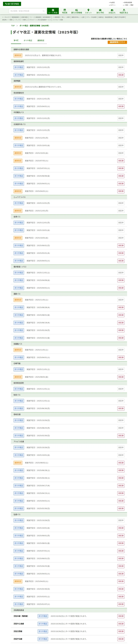Switch to the ダイヤ改正 tab
Viewport: 138px width, 644px height.
[x=28, y=40]
